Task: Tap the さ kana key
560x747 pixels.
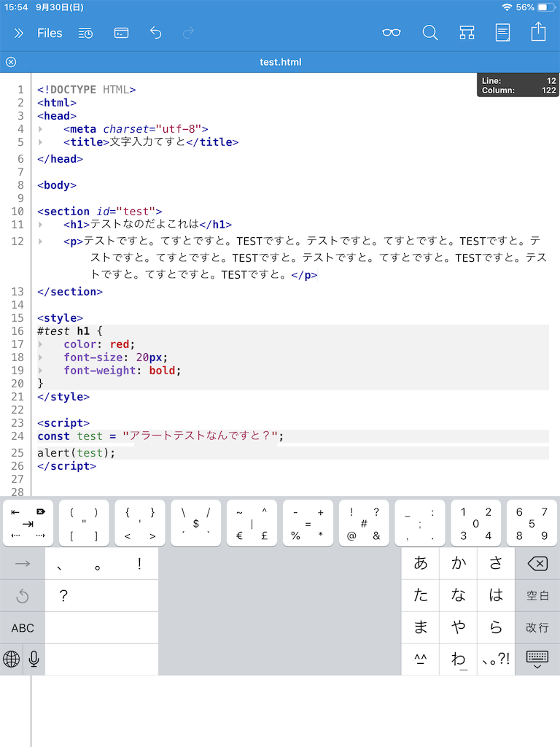Action: coord(496,564)
